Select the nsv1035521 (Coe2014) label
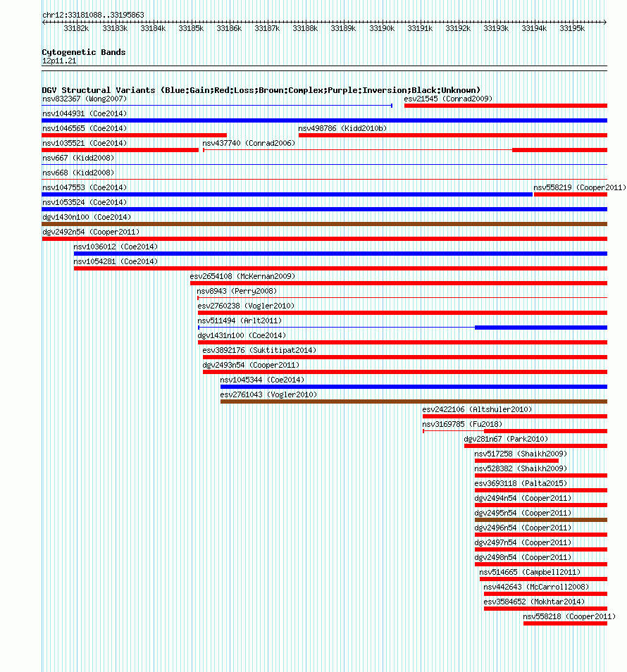 tap(85, 143)
